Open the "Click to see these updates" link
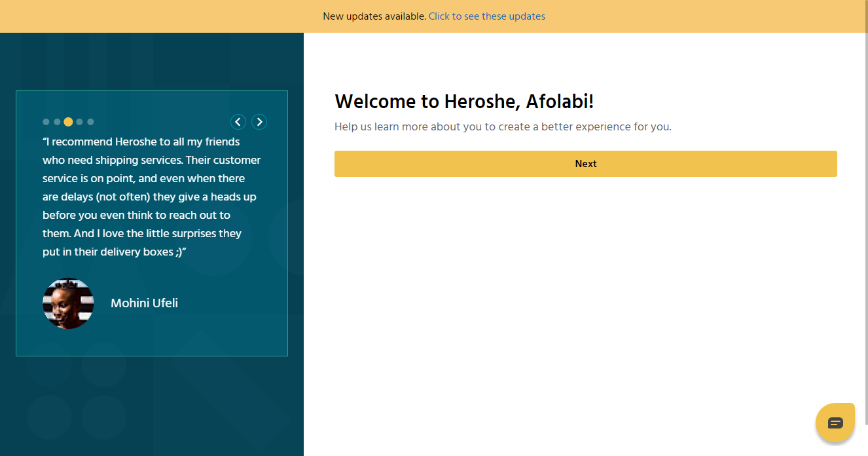Screen dimensions: 868x456 487,16
